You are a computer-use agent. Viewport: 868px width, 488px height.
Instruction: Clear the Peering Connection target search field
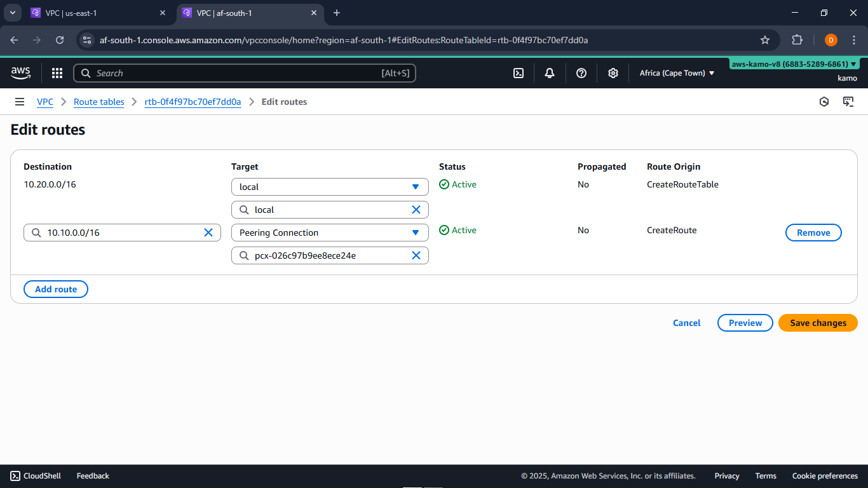click(417, 255)
